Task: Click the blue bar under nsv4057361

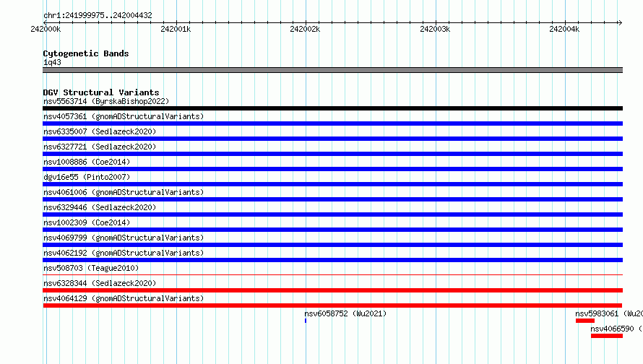Action: (332, 123)
